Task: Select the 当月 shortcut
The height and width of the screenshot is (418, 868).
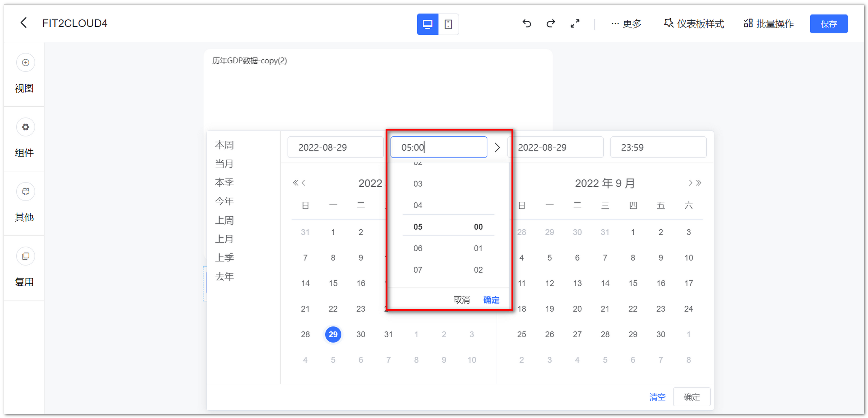Action: point(224,164)
